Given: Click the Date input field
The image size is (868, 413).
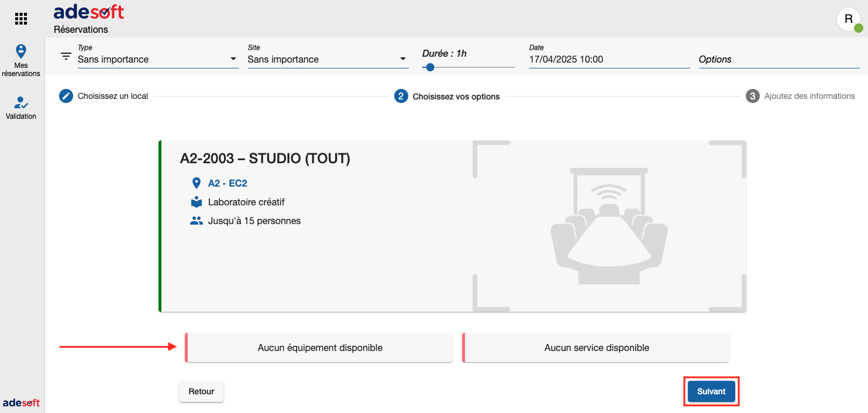Looking at the screenshot, I should (609, 59).
